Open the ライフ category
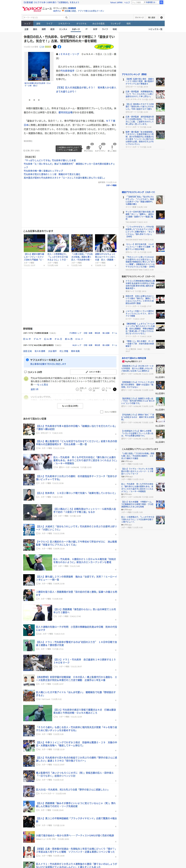The width and height of the screenshot is (186, 868). [105, 29]
